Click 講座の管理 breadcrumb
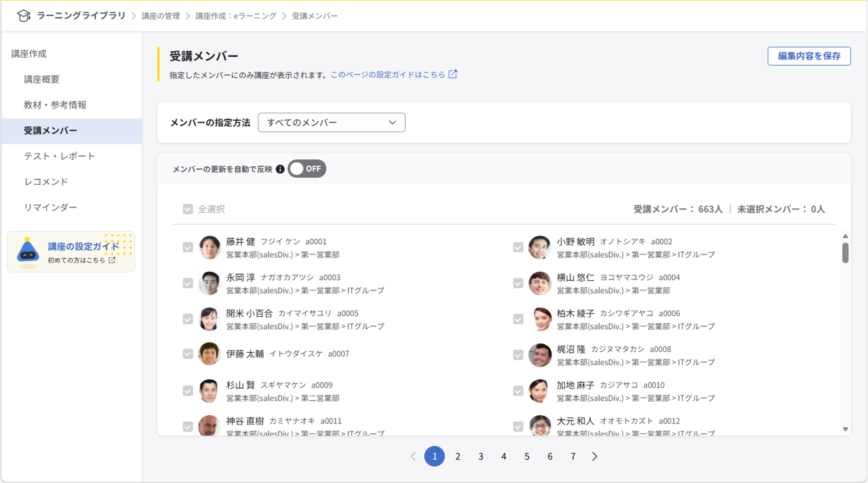This screenshot has height=483, width=868. coord(161,16)
